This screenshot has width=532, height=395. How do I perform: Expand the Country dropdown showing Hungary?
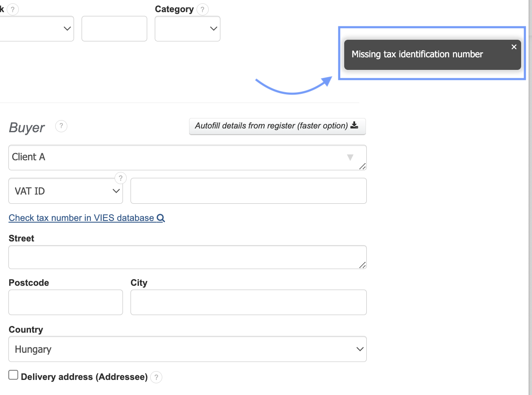tap(187, 349)
